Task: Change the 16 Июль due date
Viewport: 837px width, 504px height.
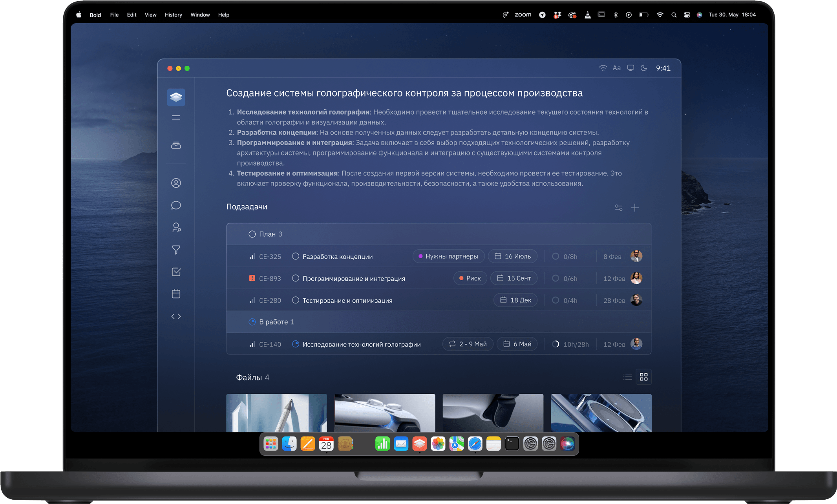Action: pyautogui.click(x=512, y=256)
